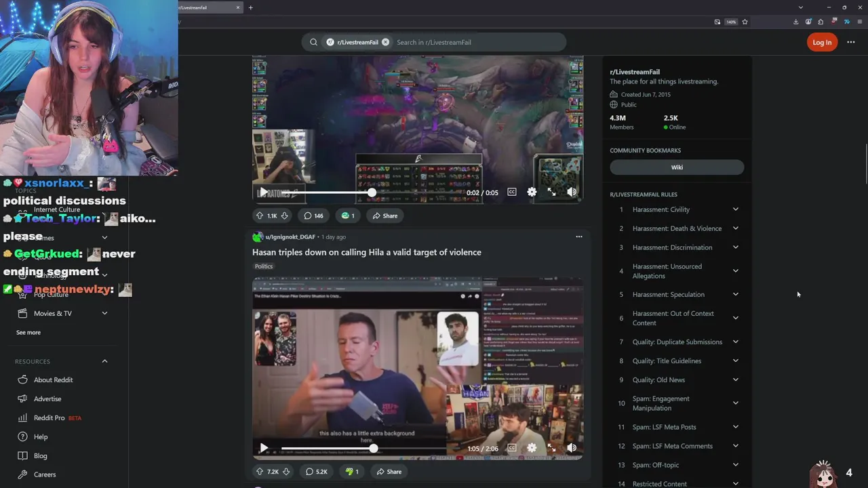Open overflow menu on Hasan post
The height and width of the screenshot is (488, 868).
point(579,237)
